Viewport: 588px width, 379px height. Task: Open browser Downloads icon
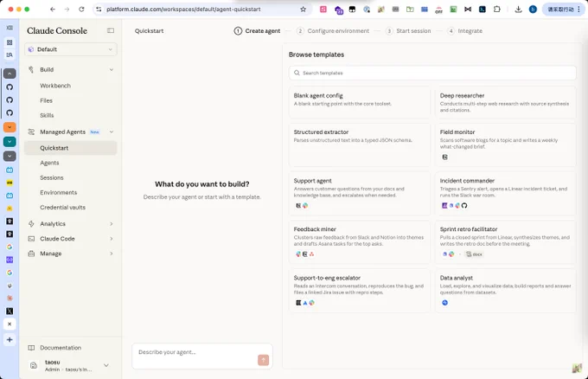[x=518, y=10]
